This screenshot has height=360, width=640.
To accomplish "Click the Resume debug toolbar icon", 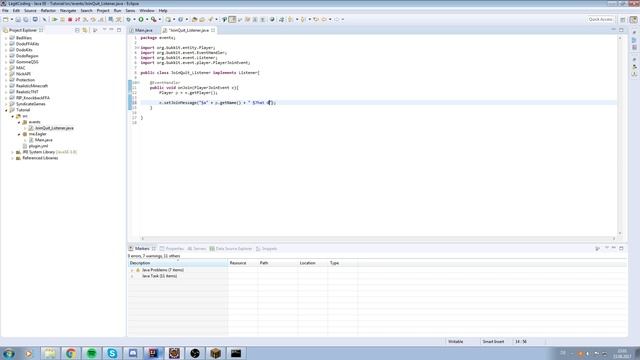I will 54,19.
